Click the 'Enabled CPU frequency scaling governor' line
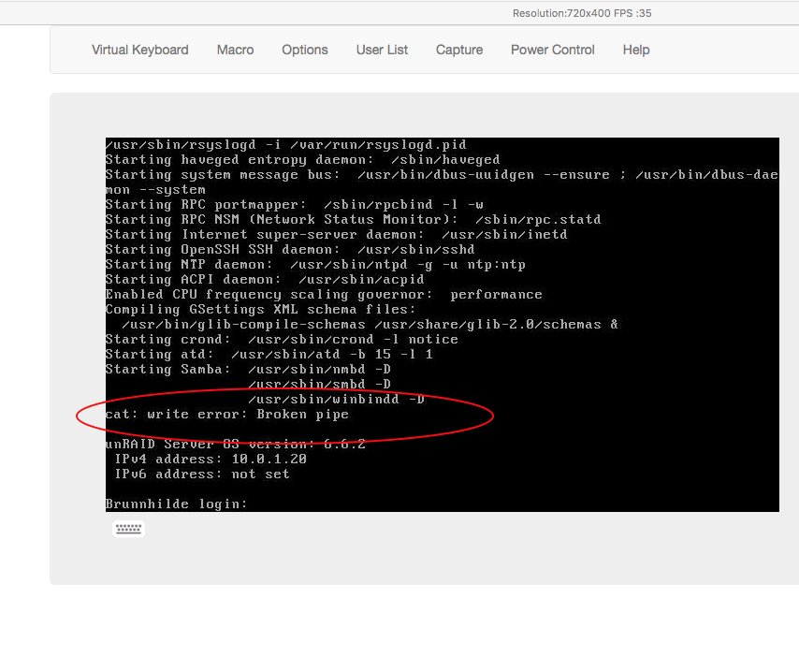799x672 pixels. 324,294
